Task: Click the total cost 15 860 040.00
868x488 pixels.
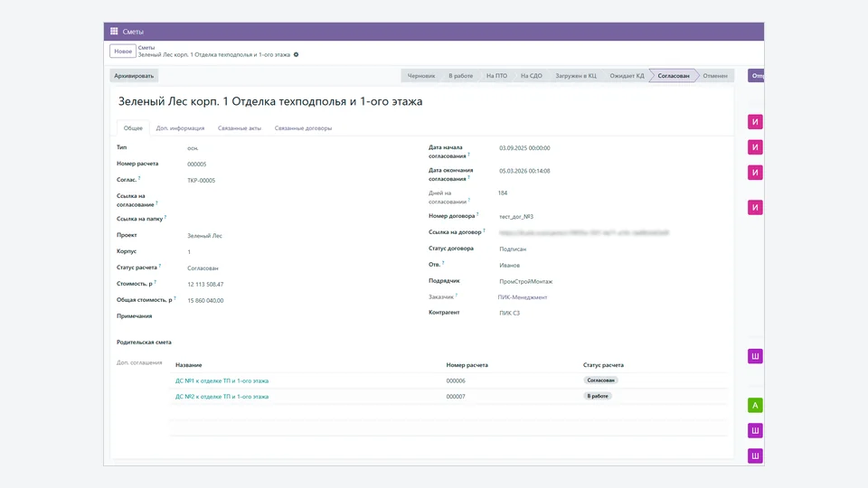Action: coord(205,300)
